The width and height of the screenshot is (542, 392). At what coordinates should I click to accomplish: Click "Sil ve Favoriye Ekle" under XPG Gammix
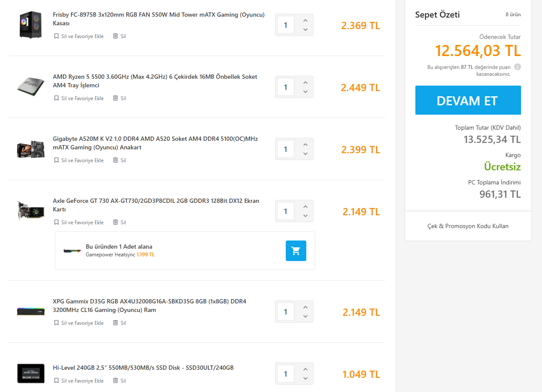click(x=83, y=323)
